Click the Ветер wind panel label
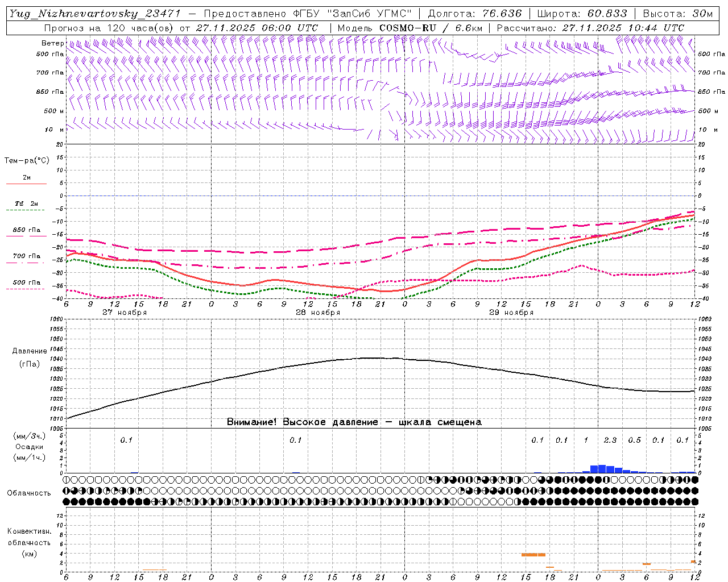This screenshot has height=582, width=728. [52, 43]
